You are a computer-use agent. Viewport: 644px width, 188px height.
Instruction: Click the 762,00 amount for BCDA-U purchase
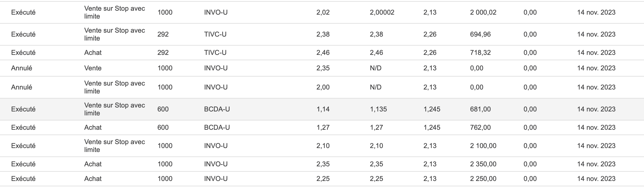coord(480,127)
